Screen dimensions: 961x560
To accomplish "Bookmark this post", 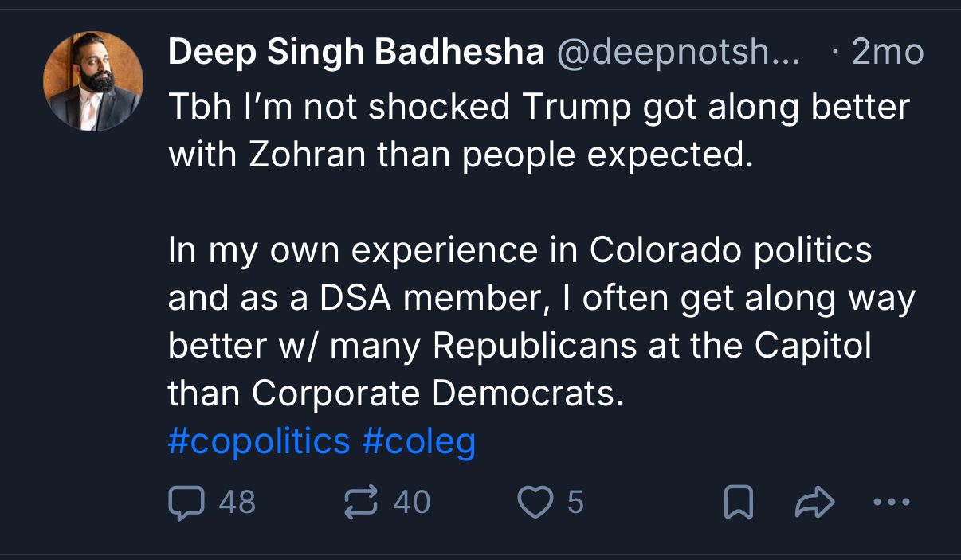I will point(738,503).
